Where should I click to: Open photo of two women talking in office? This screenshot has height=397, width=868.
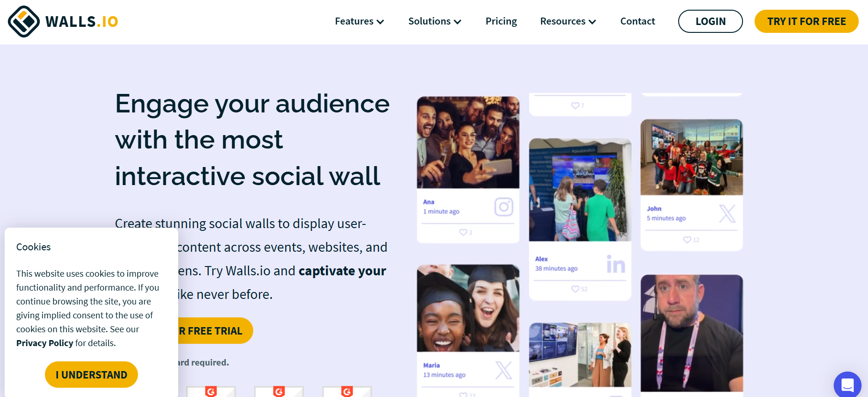(x=580, y=355)
